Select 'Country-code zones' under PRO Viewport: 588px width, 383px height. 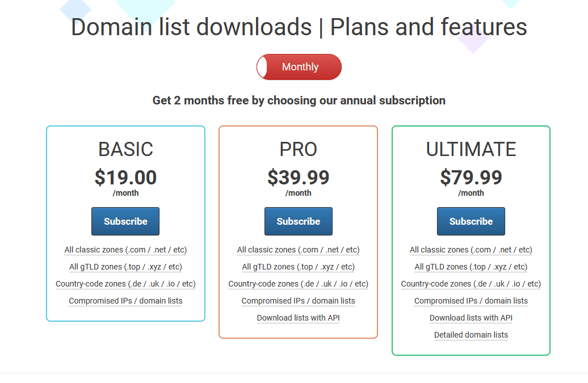pyautogui.click(x=298, y=284)
